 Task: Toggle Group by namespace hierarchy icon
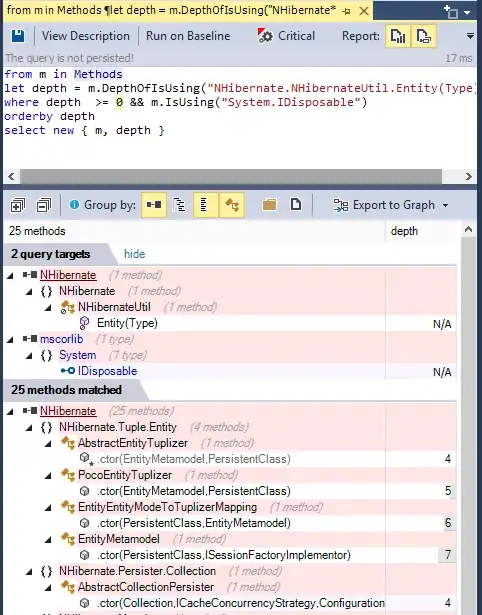[x=179, y=205]
